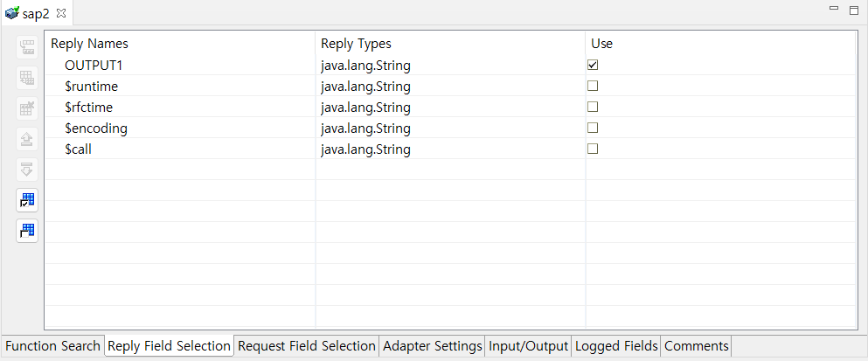Click the delete row grid icon
868x361 pixels.
pyautogui.click(x=27, y=109)
